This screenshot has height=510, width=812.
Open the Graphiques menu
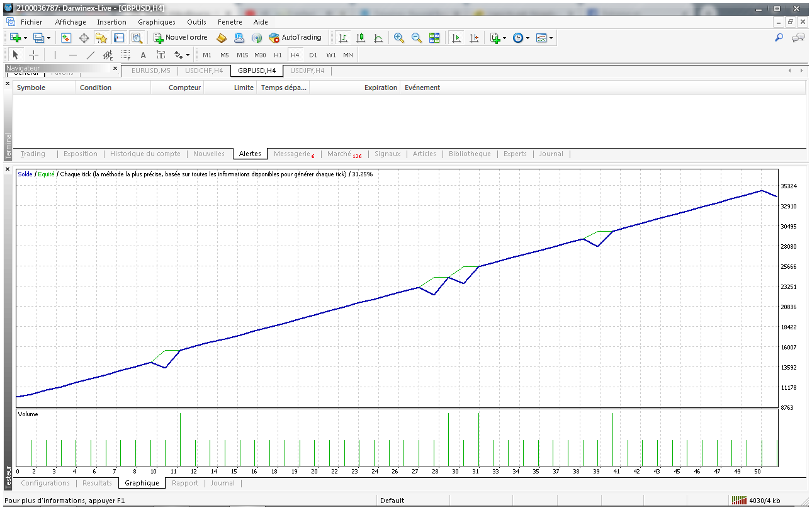point(157,22)
